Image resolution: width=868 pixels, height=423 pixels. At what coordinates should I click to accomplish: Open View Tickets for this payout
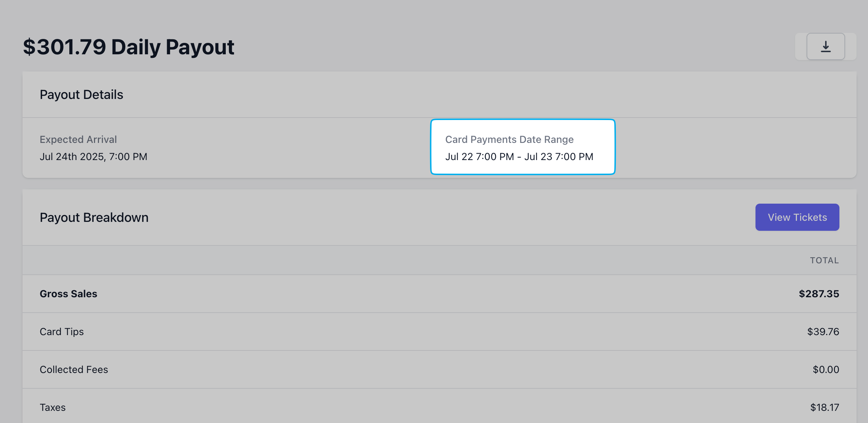point(797,217)
